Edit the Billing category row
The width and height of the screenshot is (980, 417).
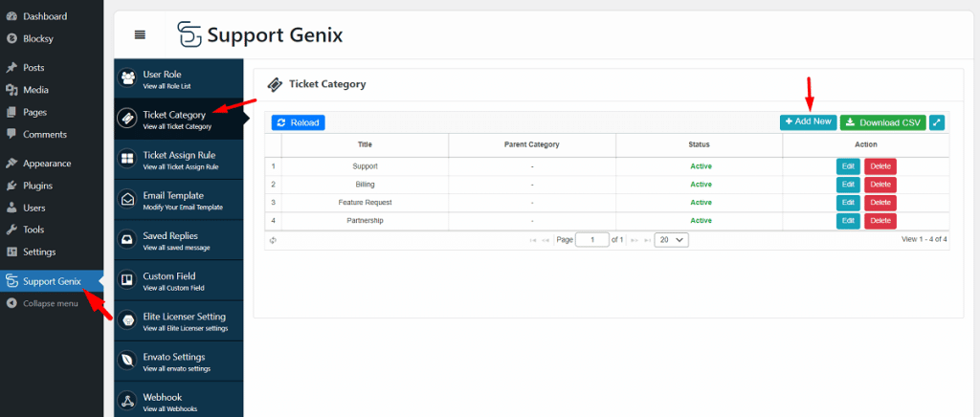tap(848, 185)
